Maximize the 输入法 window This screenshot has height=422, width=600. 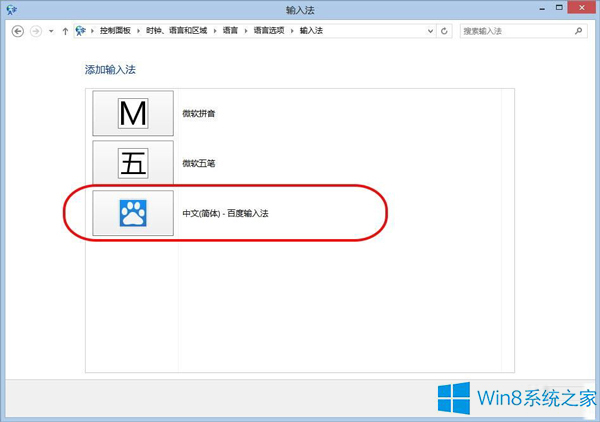tap(559, 8)
